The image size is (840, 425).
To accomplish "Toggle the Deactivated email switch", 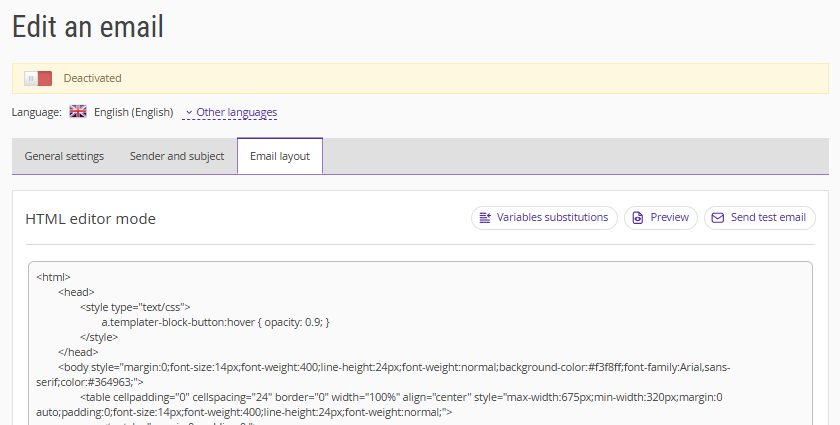I will 38,78.
